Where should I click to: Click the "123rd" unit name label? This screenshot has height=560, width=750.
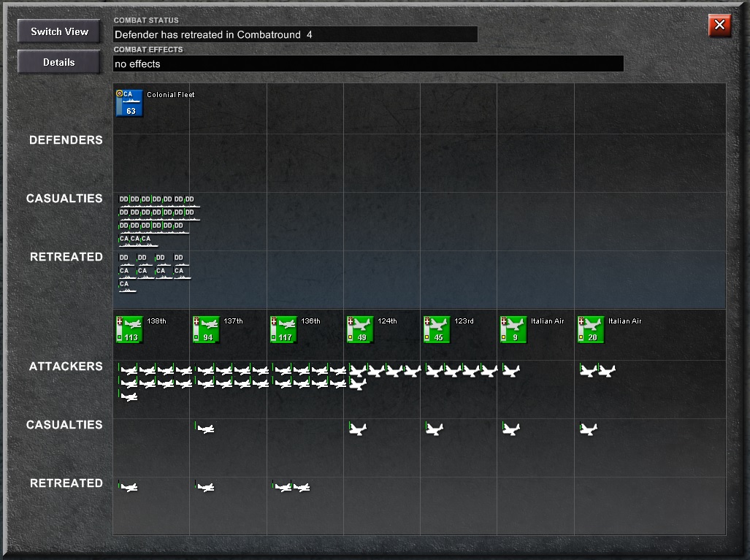464,321
